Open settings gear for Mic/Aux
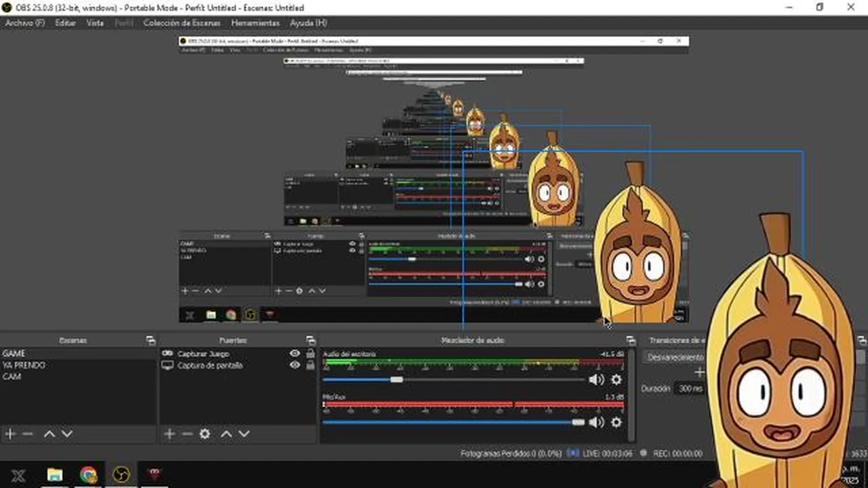Screen dimensions: 868x488 616,422
